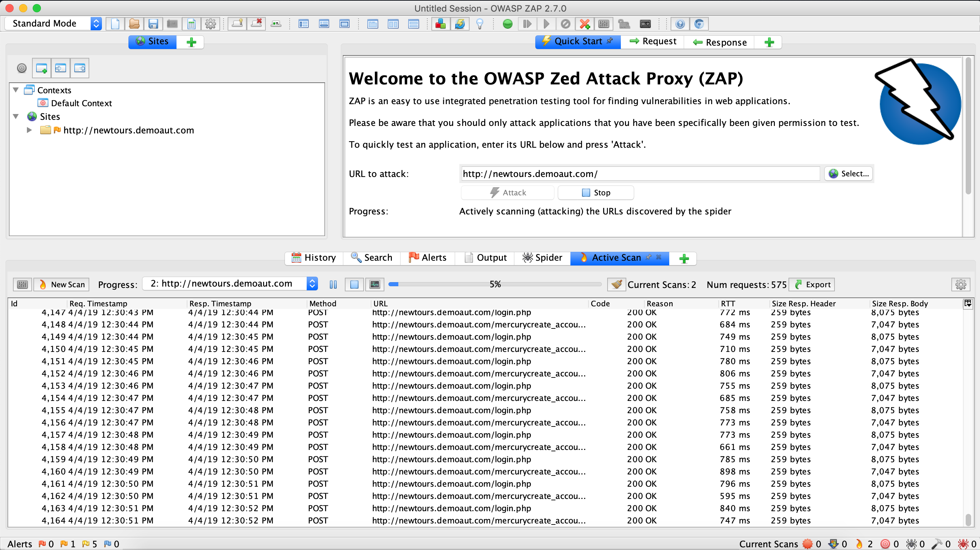Select the Options gear icon
This screenshot has width=980, height=550.
coord(210,23)
